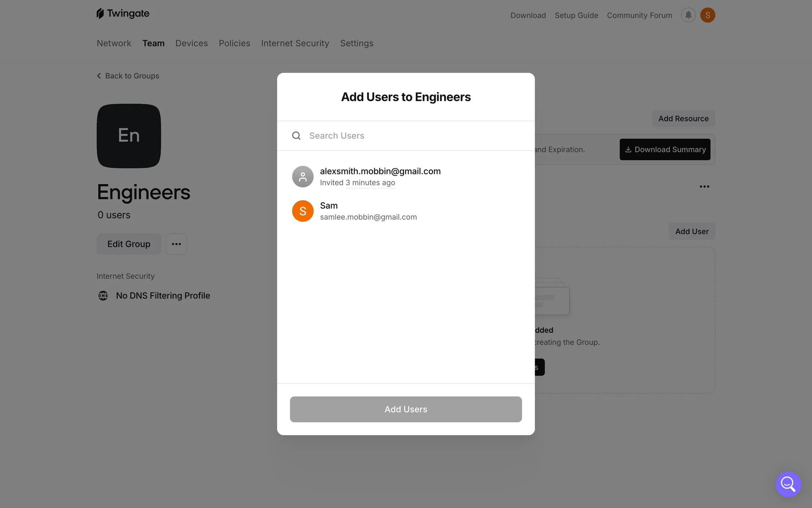The height and width of the screenshot is (508, 812).
Task: Open the Settings tab
Action: pos(357,43)
